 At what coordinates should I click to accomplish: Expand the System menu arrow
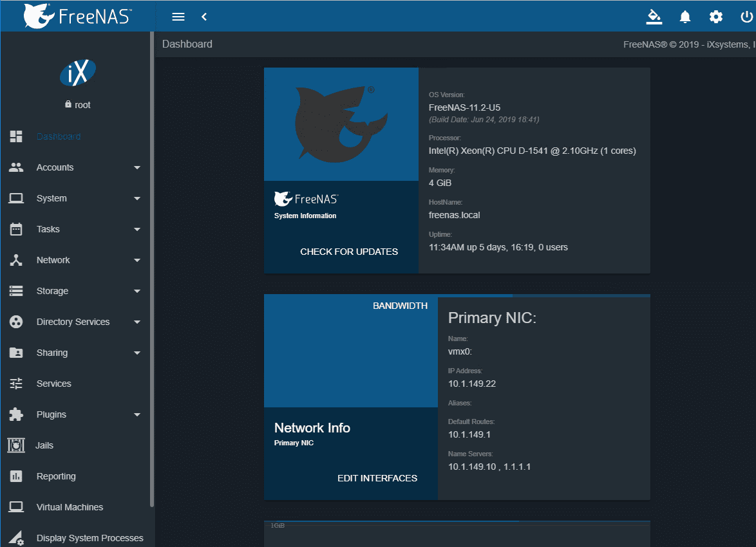(x=137, y=198)
